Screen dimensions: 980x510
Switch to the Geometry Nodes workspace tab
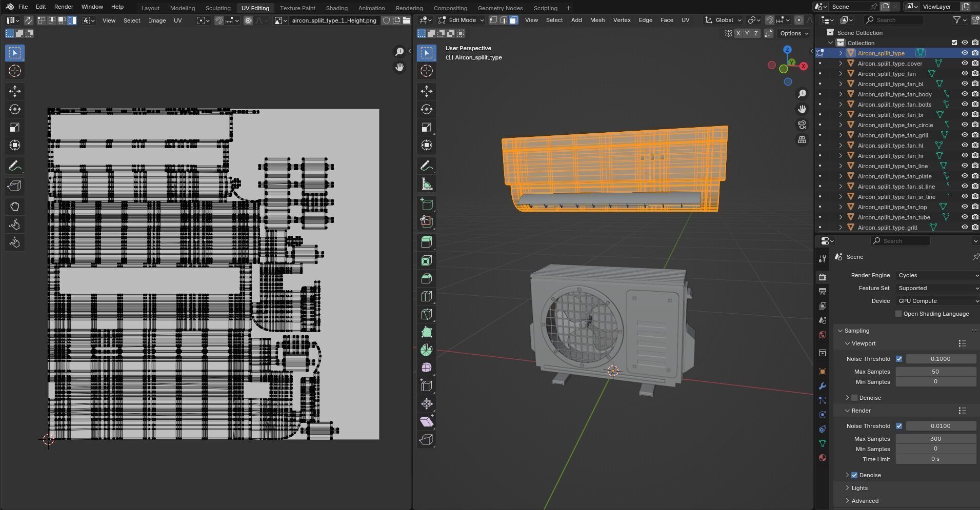coord(500,8)
